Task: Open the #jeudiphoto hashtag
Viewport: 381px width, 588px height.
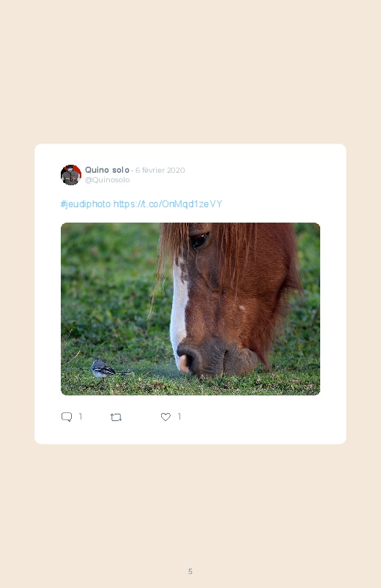Action: pyautogui.click(x=86, y=204)
